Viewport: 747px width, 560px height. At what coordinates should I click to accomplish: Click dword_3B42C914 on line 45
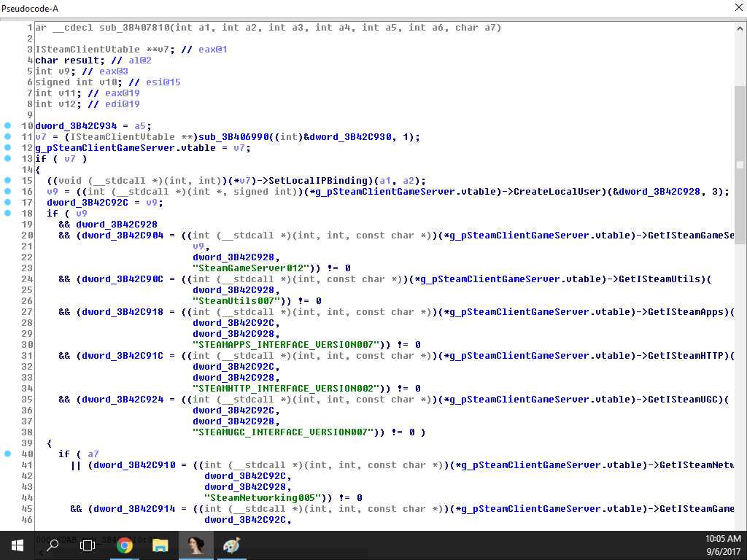click(134, 510)
